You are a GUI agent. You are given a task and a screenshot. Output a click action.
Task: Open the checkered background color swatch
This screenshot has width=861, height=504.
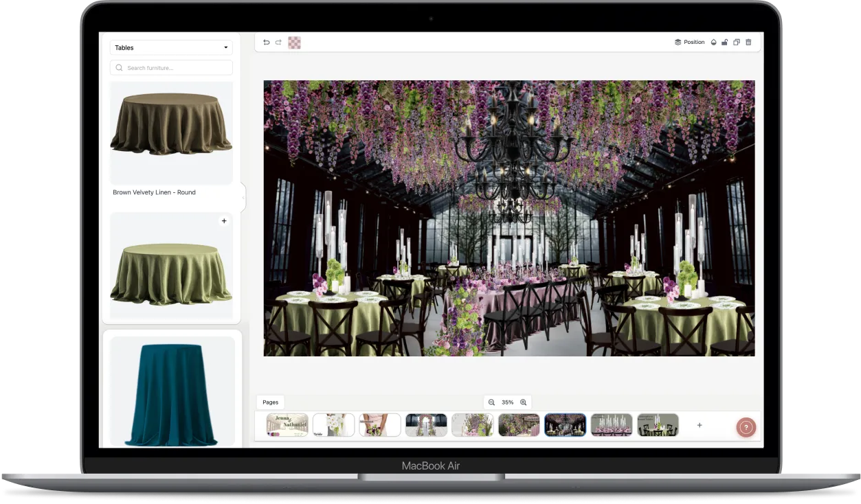point(294,43)
